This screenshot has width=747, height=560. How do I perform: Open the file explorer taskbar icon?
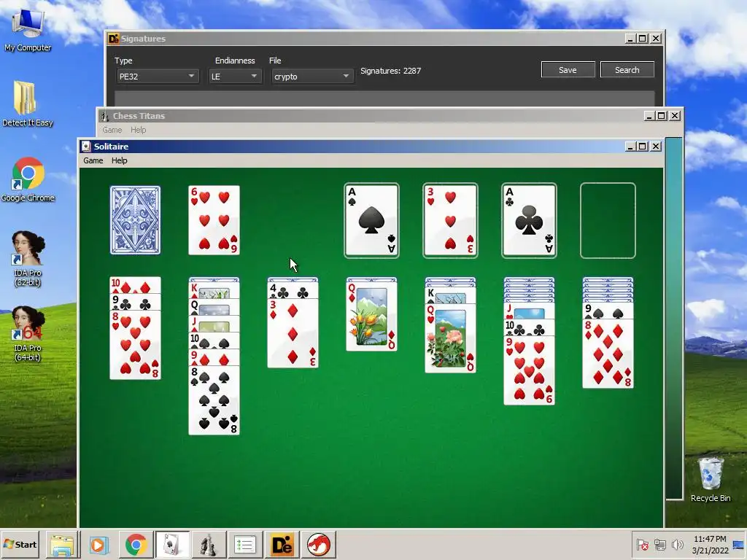pos(63,545)
